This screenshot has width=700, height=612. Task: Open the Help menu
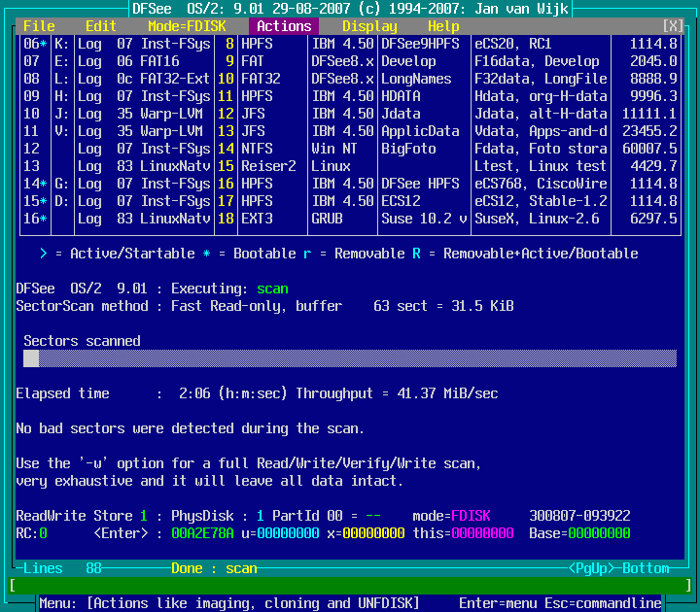[443, 26]
